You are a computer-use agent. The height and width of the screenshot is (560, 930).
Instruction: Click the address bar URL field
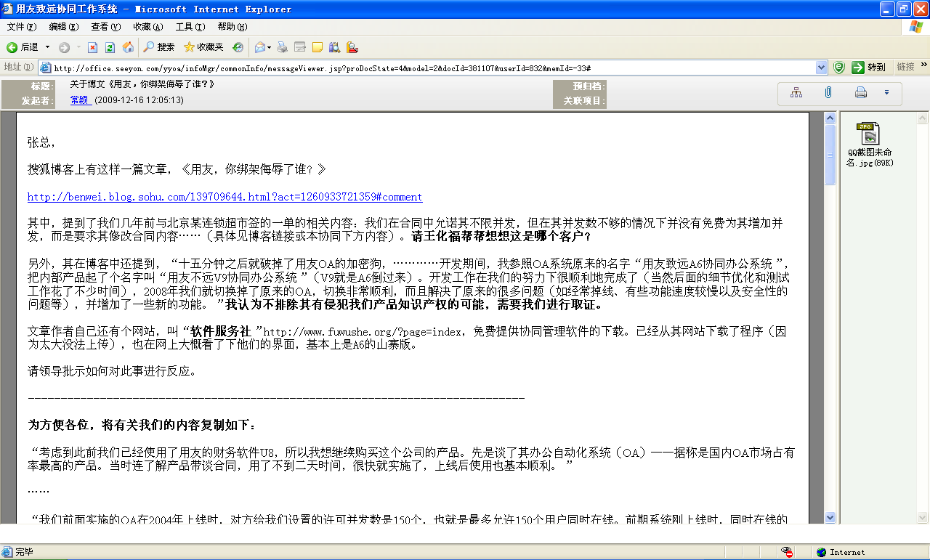pos(433,68)
